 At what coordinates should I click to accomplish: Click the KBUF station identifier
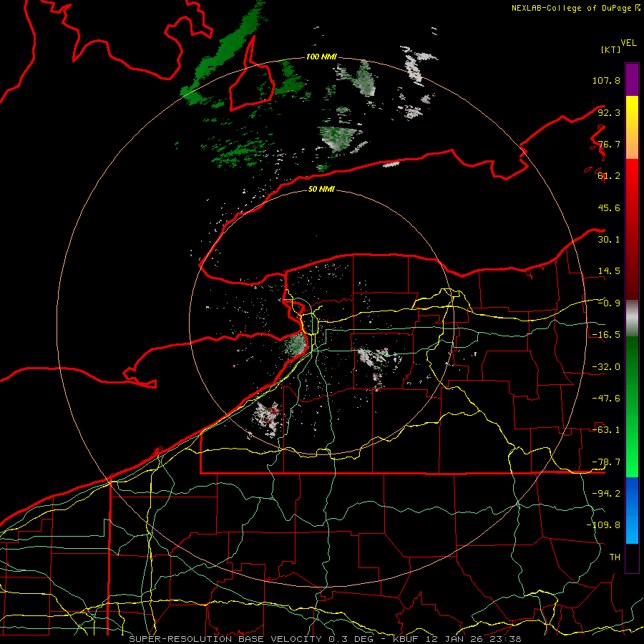(x=406, y=639)
